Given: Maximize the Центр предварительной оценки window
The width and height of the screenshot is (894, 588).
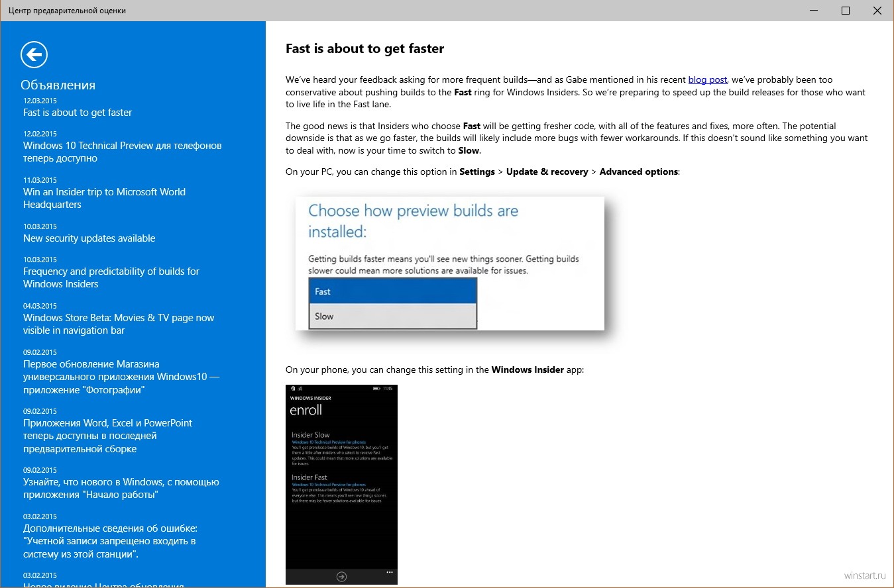Looking at the screenshot, I should coord(846,10).
